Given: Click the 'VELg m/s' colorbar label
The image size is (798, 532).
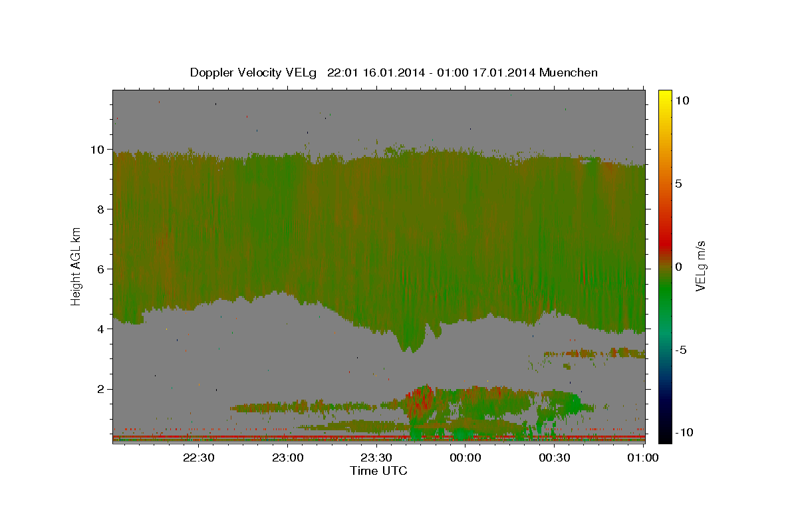Looking at the screenshot, I should (700, 266).
